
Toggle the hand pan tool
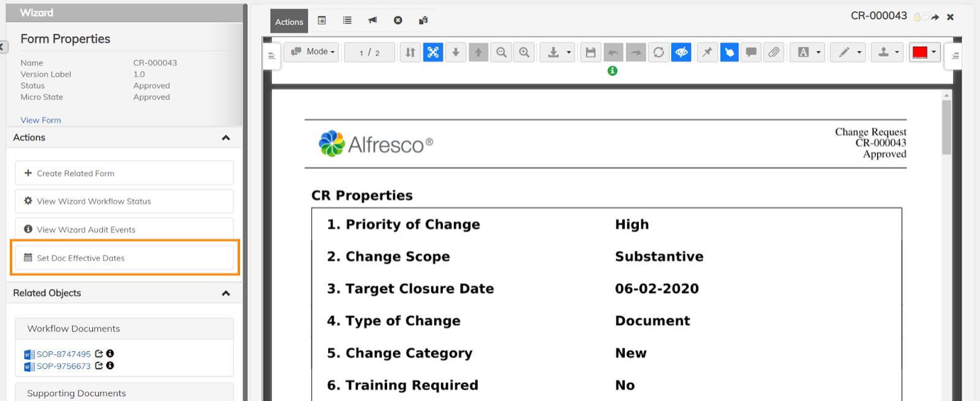coord(729,53)
